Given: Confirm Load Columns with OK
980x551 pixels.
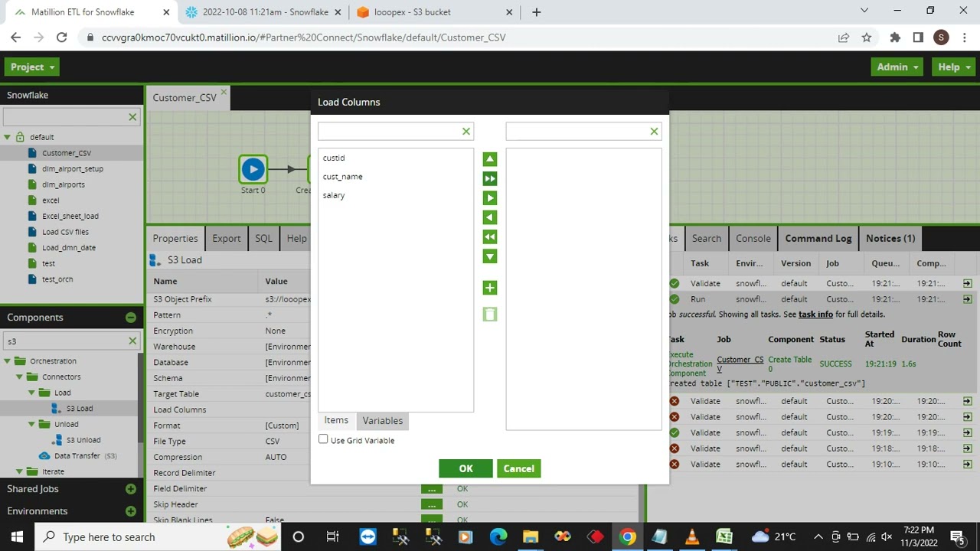Looking at the screenshot, I should click(465, 468).
